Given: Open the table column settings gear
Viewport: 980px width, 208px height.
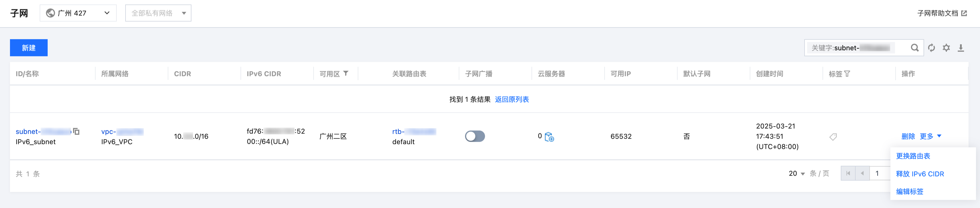Looking at the screenshot, I should click(x=946, y=48).
